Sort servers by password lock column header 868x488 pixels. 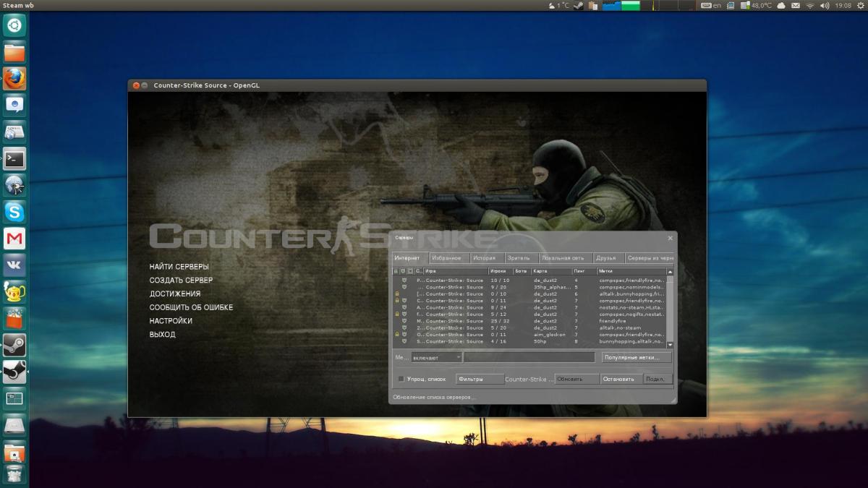coord(396,271)
